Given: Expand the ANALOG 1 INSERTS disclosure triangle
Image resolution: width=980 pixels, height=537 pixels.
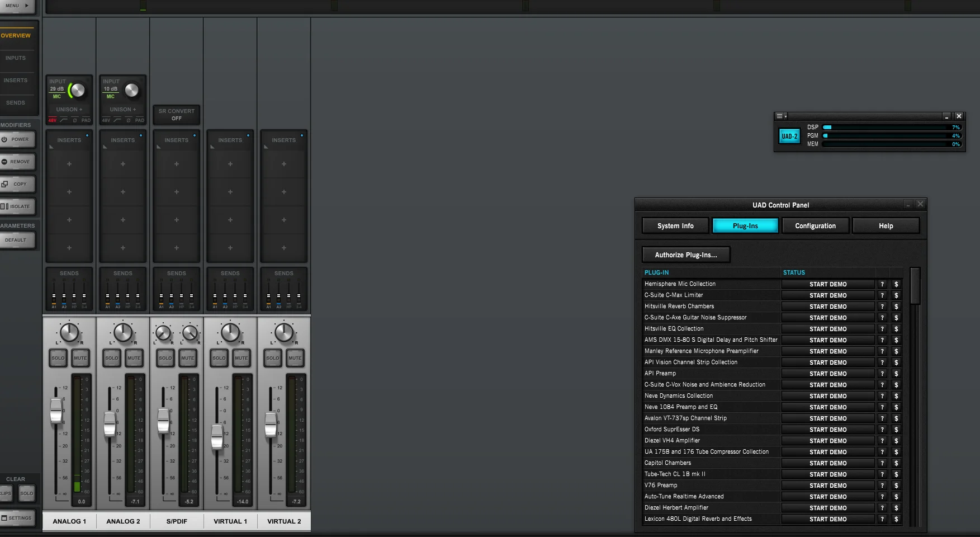Looking at the screenshot, I should click(x=51, y=147).
